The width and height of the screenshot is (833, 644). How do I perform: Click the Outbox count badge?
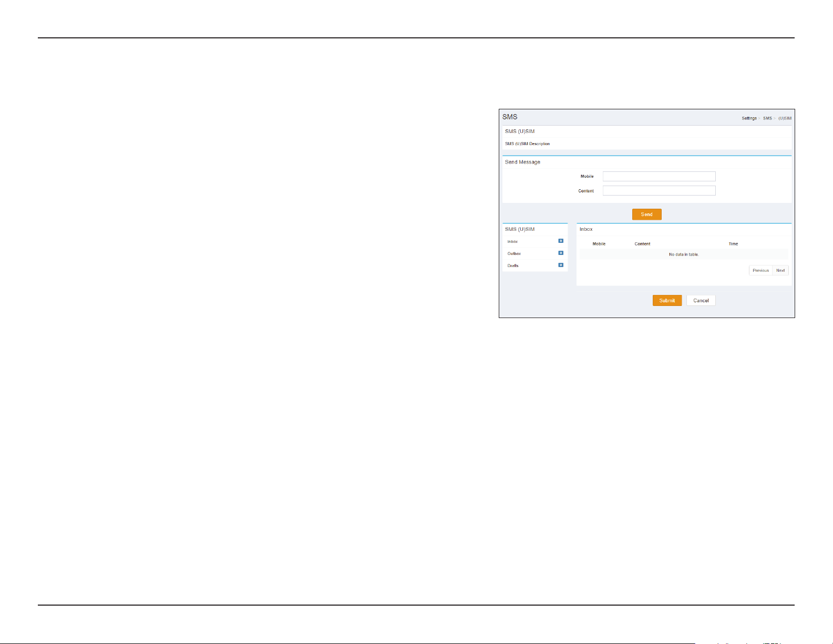pyautogui.click(x=561, y=253)
